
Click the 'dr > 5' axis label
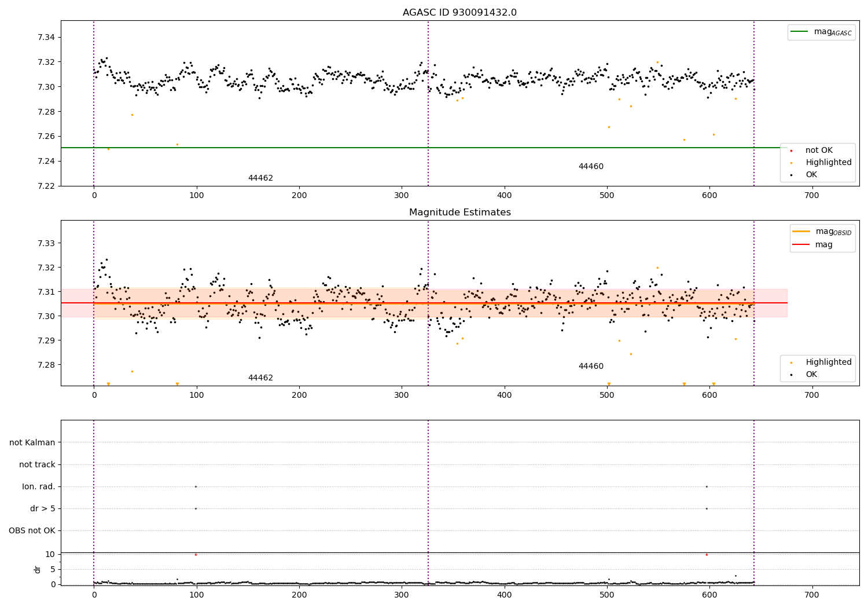(43, 509)
